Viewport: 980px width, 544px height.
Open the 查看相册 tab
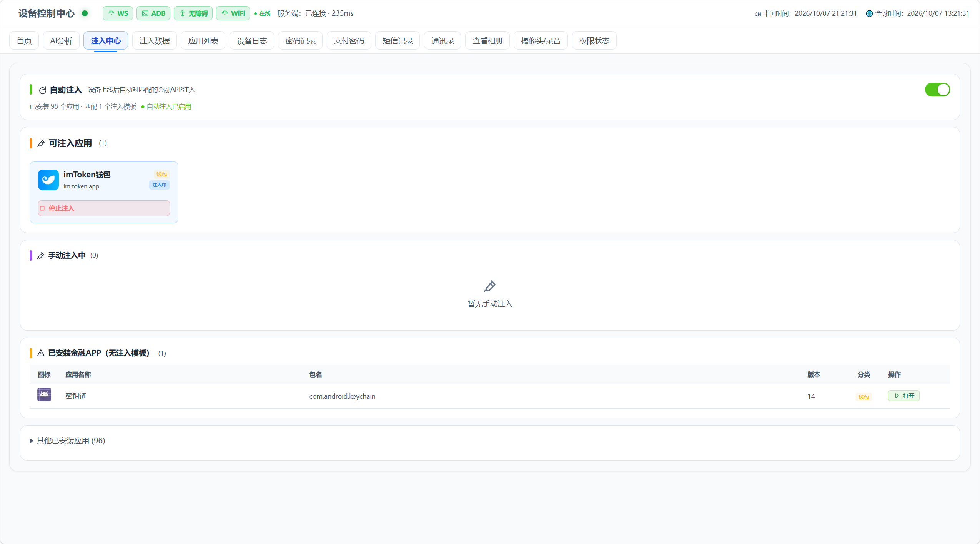pos(488,41)
